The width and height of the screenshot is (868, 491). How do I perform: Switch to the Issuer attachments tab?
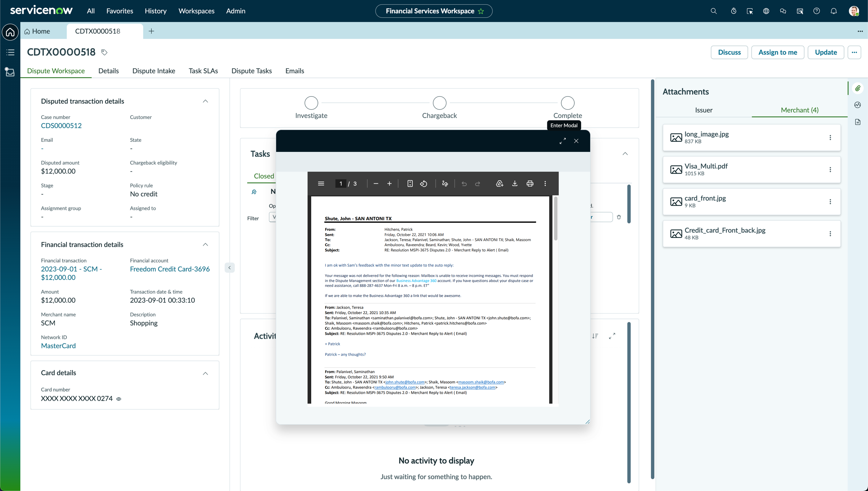[x=703, y=110]
